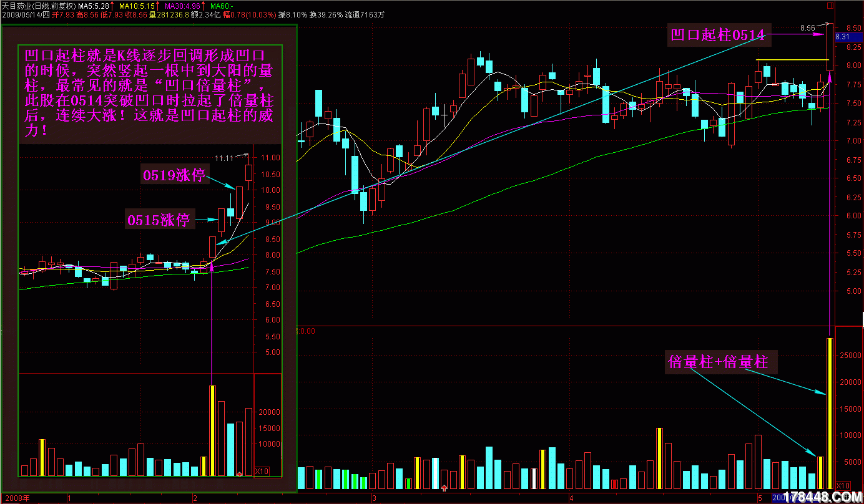Click the 凹口起柱0514 annotation label
864x504 pixels.
coord(717,35)
